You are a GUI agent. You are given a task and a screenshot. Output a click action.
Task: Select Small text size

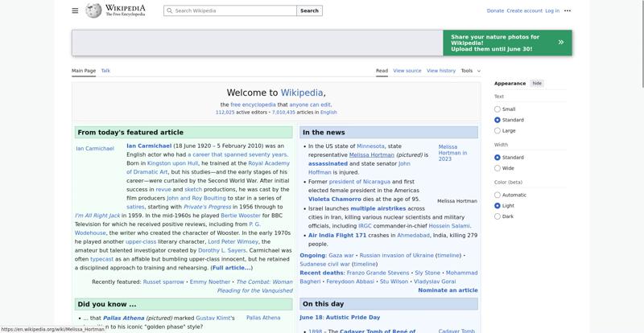click(497, 109)
